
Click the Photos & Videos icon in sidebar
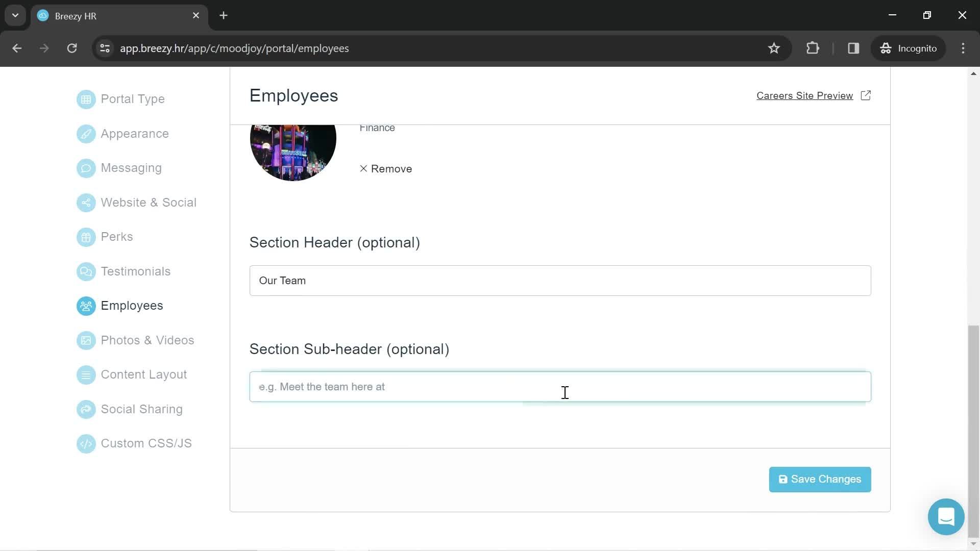(x=86, y=340)
